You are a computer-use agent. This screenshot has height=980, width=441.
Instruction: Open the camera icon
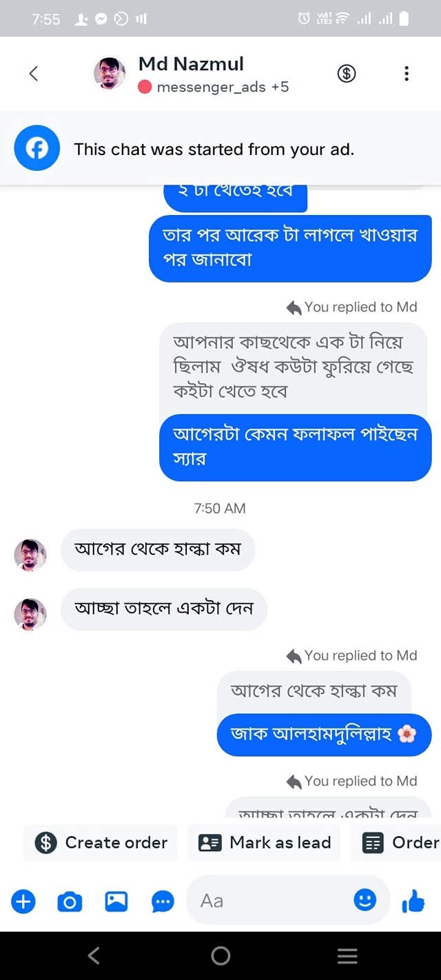point(70,901)
